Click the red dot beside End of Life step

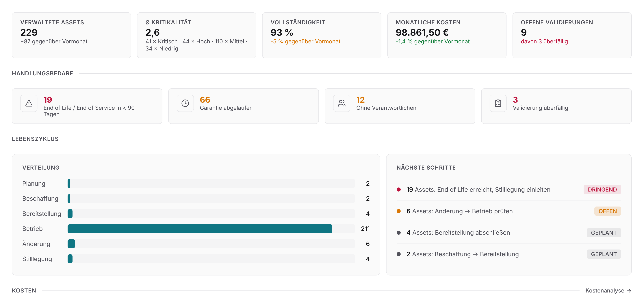(399, 190)
